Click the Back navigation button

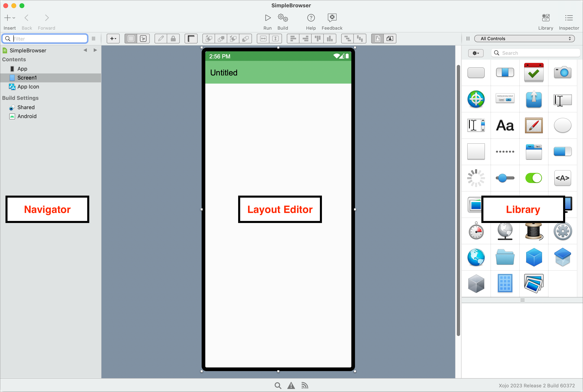coord(27,18)
